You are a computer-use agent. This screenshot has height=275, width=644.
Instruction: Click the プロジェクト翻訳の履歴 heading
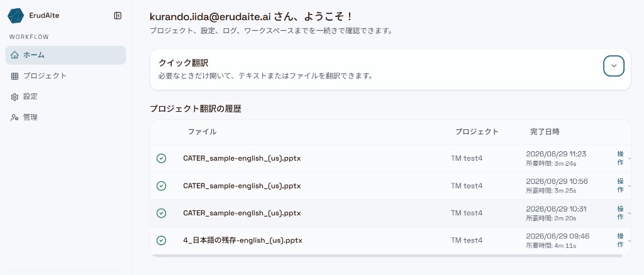(x=196, y=109)
